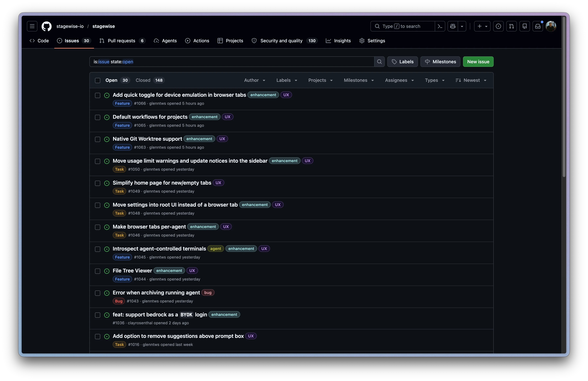This screenshot has height=381, width=588.
Task: Open the Labels filter dropdown in list header
Action: click(x=287, y=80)
